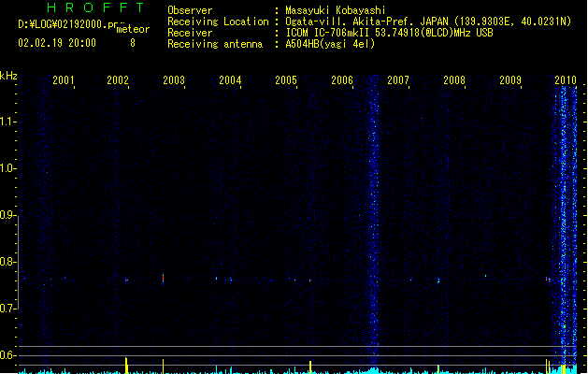Click the 0.8 kHz axis label
Screen dimensions: 588x374
(x=7, y=262)
